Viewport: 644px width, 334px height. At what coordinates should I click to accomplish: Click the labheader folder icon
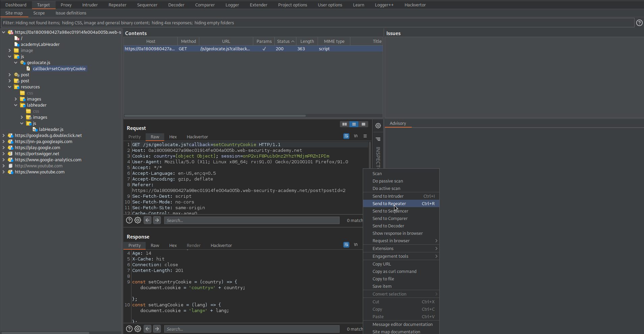[23, 105]
